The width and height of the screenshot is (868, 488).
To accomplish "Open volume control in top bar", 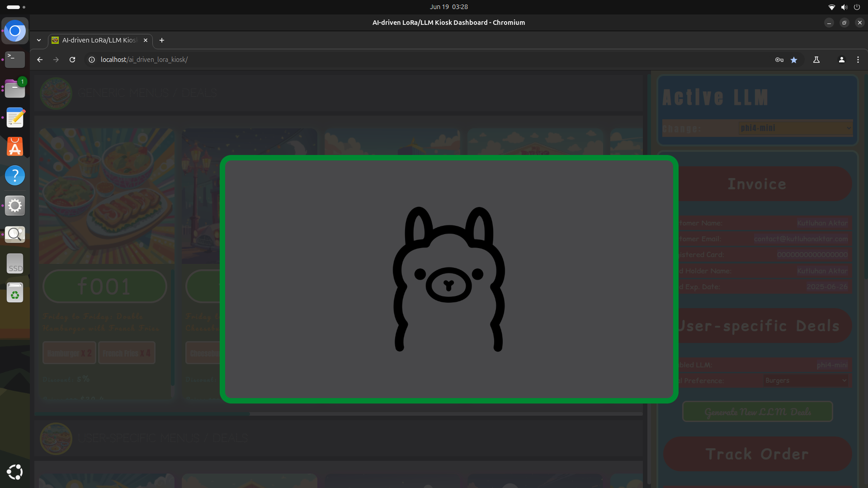I will [844, 7].
